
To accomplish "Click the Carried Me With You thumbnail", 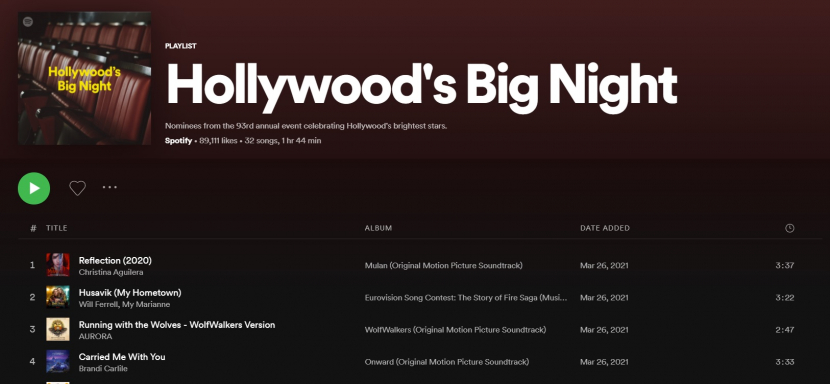I will coord(58,362).
